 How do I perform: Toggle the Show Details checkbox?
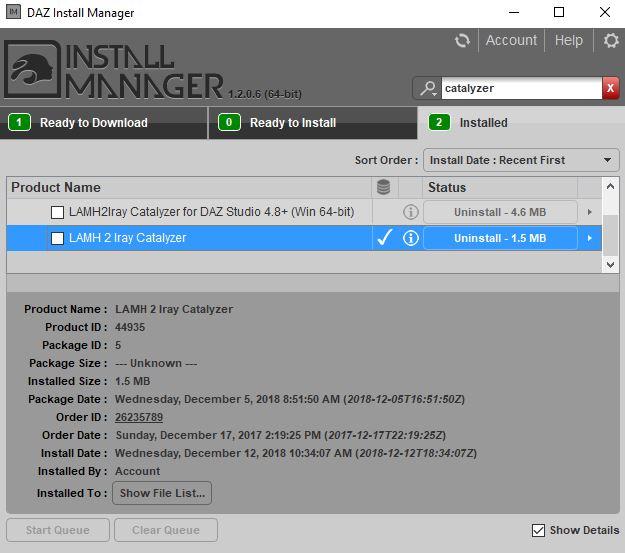(x=538, y=530)
